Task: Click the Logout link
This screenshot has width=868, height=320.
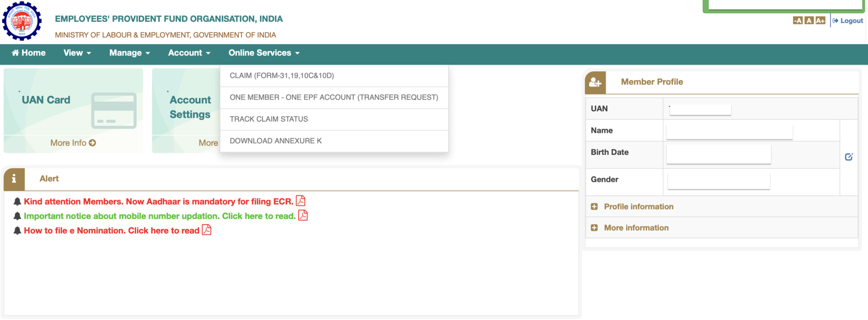Action: 848,21
